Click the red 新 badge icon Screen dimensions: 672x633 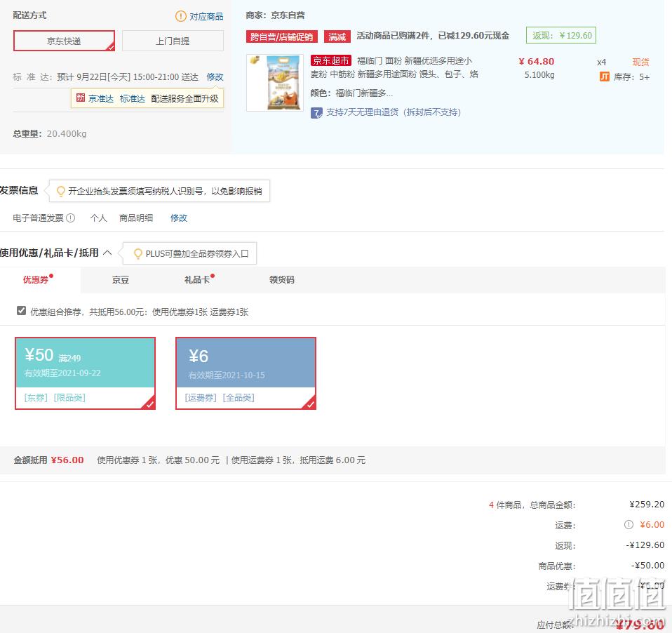(81, 98)
